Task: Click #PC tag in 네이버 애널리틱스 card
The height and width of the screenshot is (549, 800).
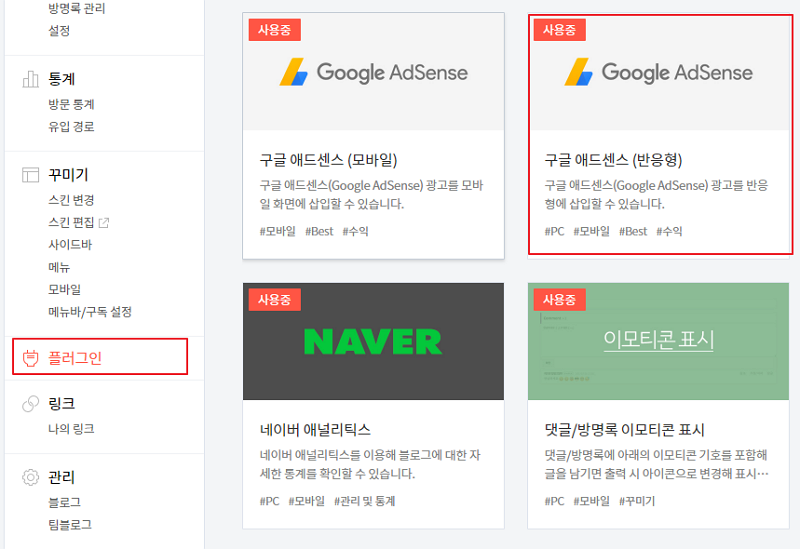Action: coord(269,501)
